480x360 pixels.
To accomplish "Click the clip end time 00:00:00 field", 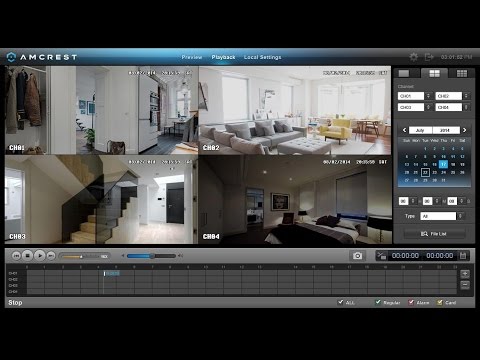I will point(440,256).
